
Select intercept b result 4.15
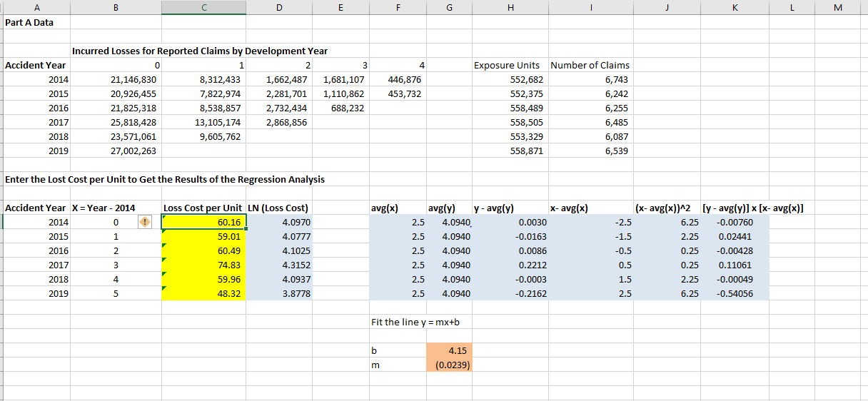tap(448, 350)
